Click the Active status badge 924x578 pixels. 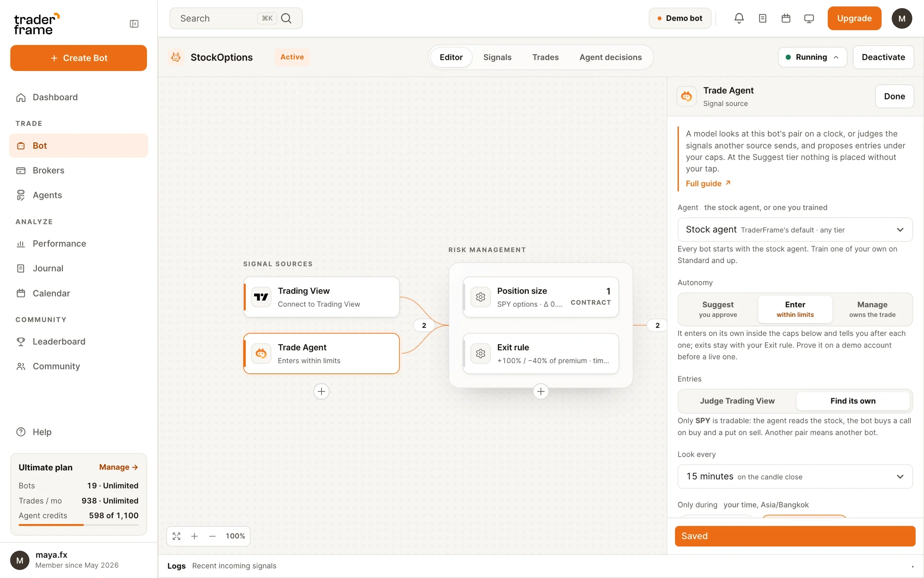tap(292, 57)
